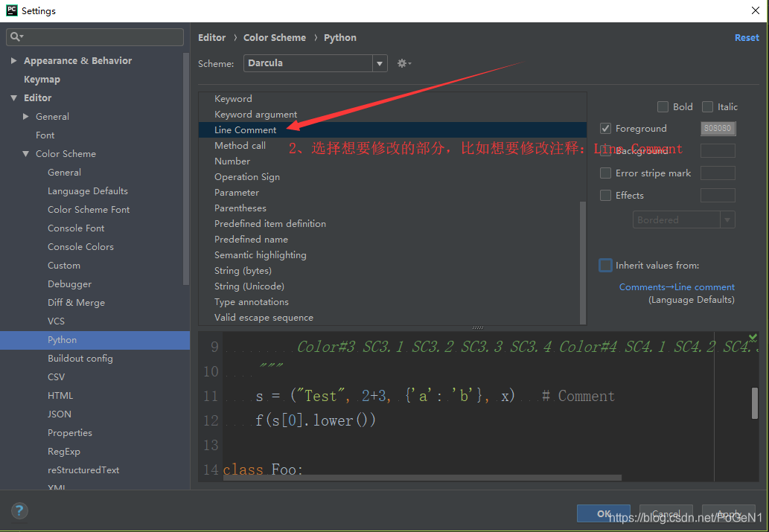Click the Error stripe mark swatch
Screen dimensions: 769x532
point(718,173)
